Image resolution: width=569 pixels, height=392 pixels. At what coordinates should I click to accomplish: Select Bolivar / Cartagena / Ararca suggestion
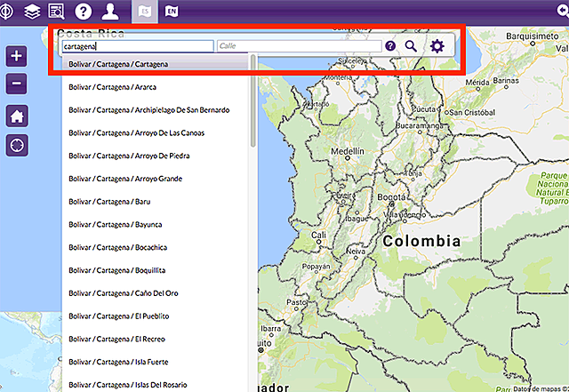(x=156, y=87)
